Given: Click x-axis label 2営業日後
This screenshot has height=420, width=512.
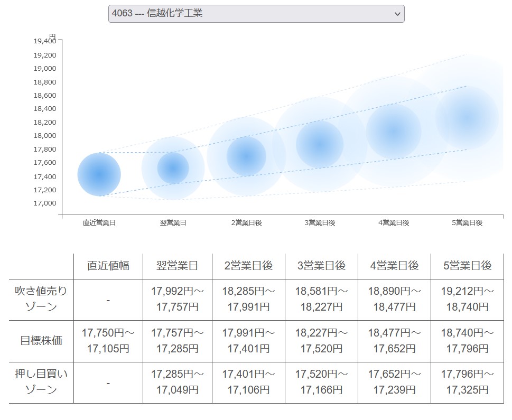Looking at the screenshot, I should 247,223.
